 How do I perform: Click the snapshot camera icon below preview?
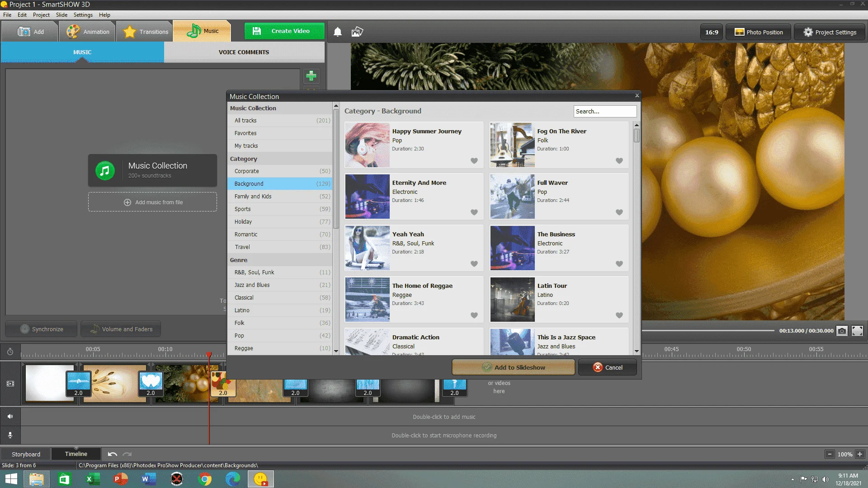tap(842, 331)
